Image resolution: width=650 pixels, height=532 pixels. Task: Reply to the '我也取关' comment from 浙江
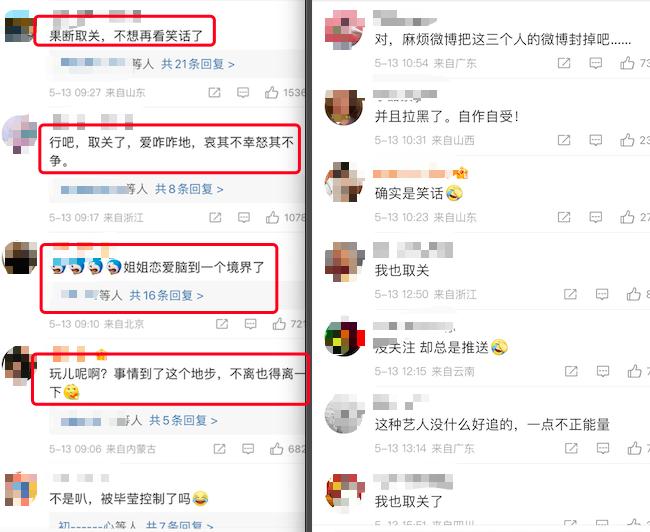click(x=602, y=294)
